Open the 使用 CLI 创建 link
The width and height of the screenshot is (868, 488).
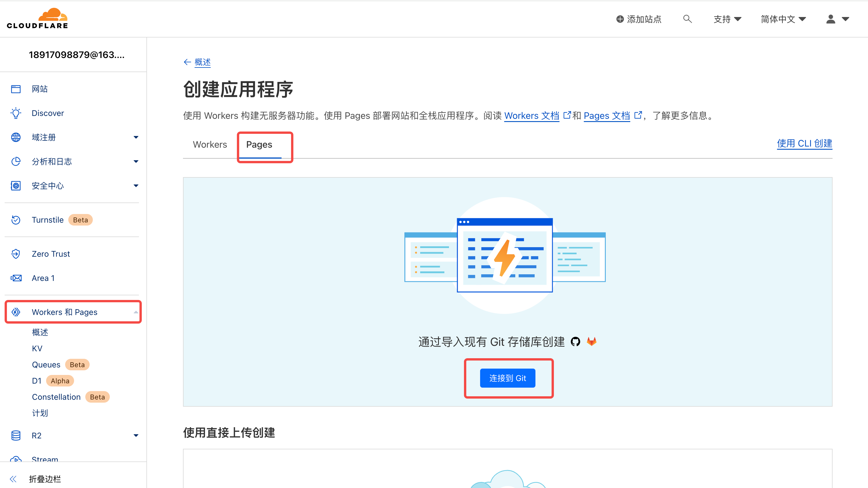(x=804, y=144)
